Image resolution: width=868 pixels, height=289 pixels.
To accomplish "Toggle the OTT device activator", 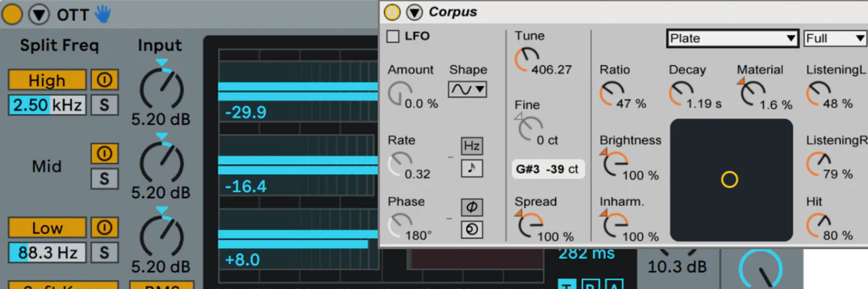I will [12, 14].
